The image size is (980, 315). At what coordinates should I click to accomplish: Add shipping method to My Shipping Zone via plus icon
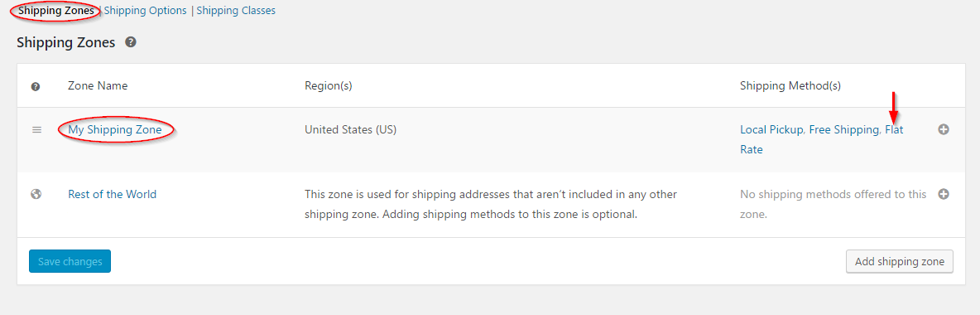[x=944, y=129]
